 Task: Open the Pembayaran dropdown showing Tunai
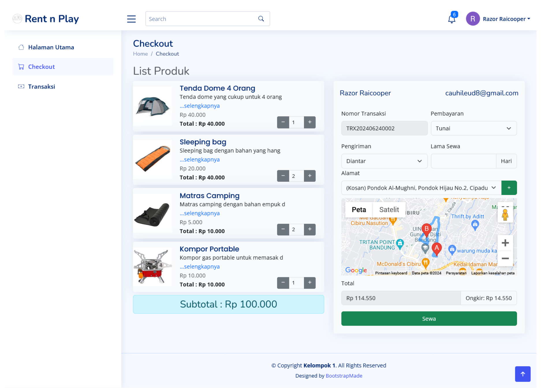click(473, 128)
